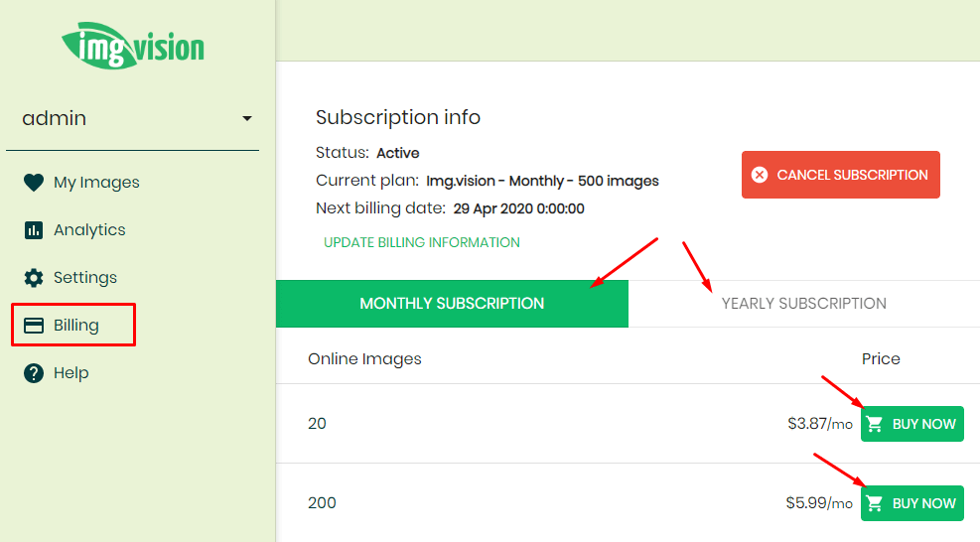
Task: Click the Analytics bar chart icon
Action: click(x=34, y=230)
